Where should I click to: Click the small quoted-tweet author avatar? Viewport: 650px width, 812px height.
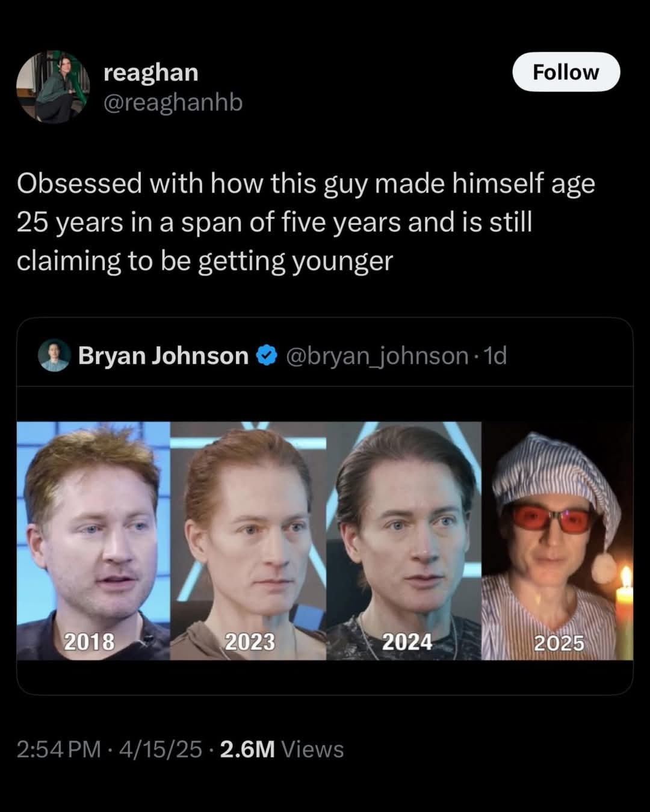click(54, 355)
